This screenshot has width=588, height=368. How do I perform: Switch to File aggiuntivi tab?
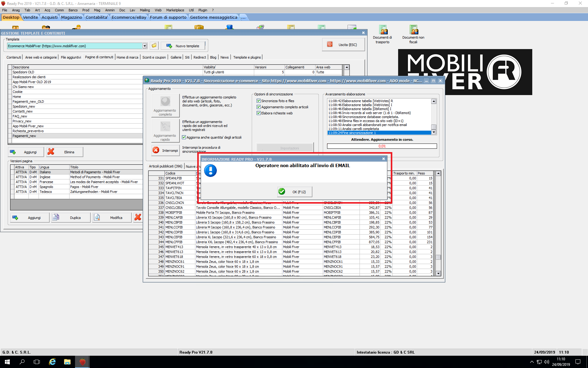71,57
